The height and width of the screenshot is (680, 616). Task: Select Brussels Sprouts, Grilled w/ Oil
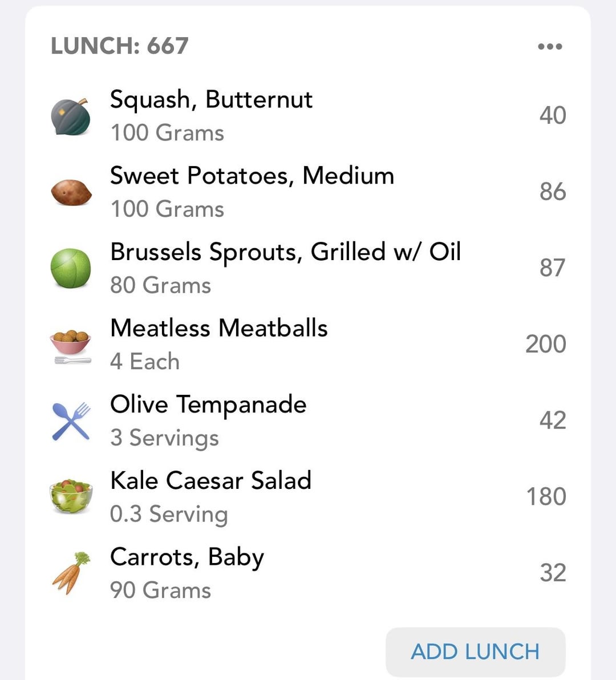(x=285, y=252)
